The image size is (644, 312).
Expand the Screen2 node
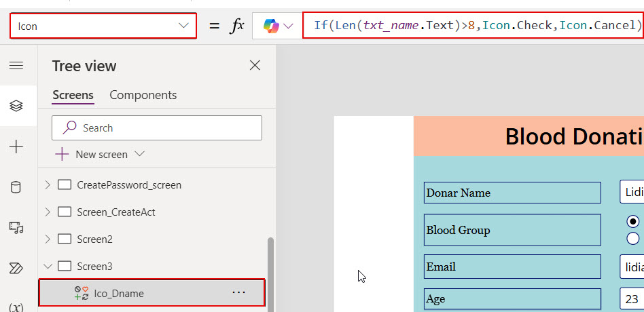(48, 239)
